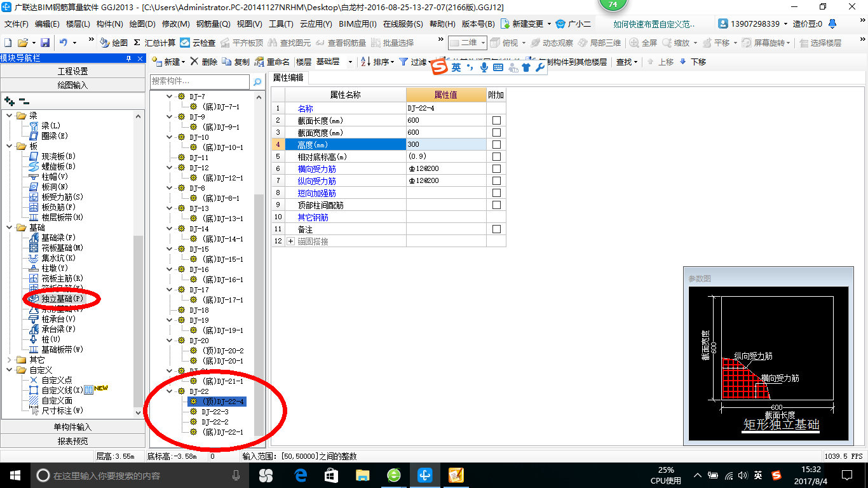This screenshot has height=488, width=868.
Task: Select 桩承台(V) in the navigation tree
Action: tap(58, 319)
